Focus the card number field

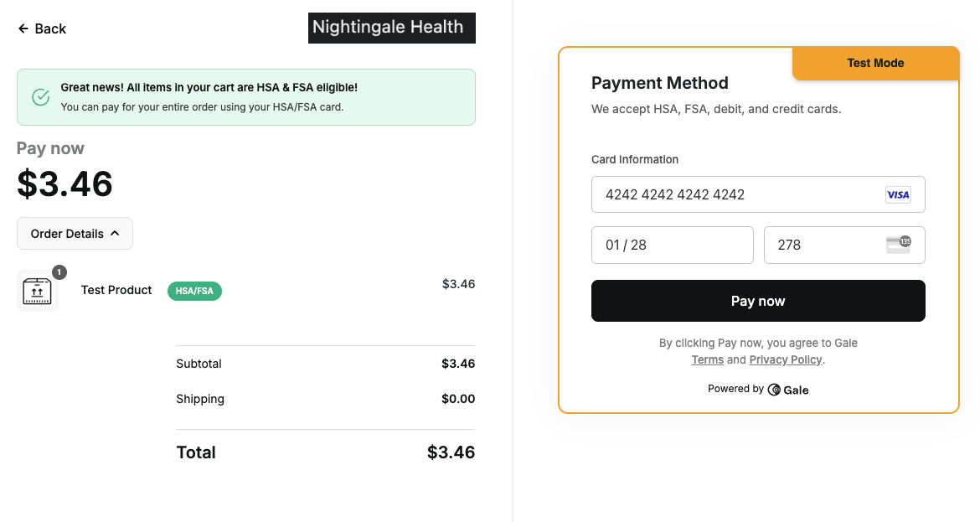pos(737,194)
